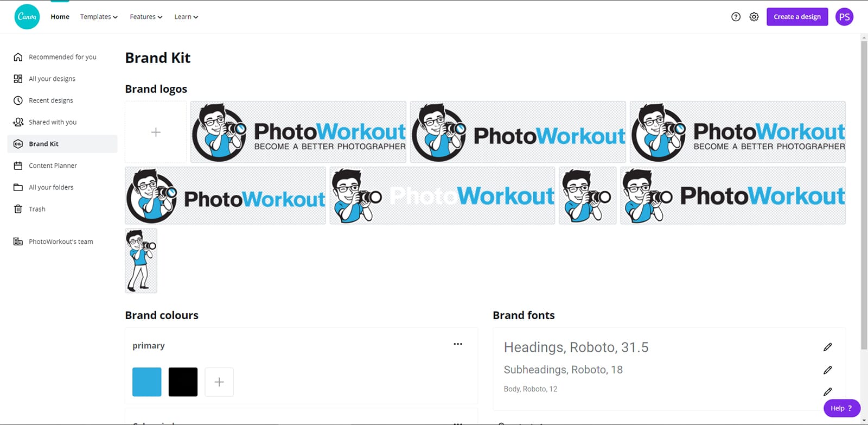The image size is (868, 425).
Task: Add a new colour to primary palette
Action: click(x=219, y=382)
